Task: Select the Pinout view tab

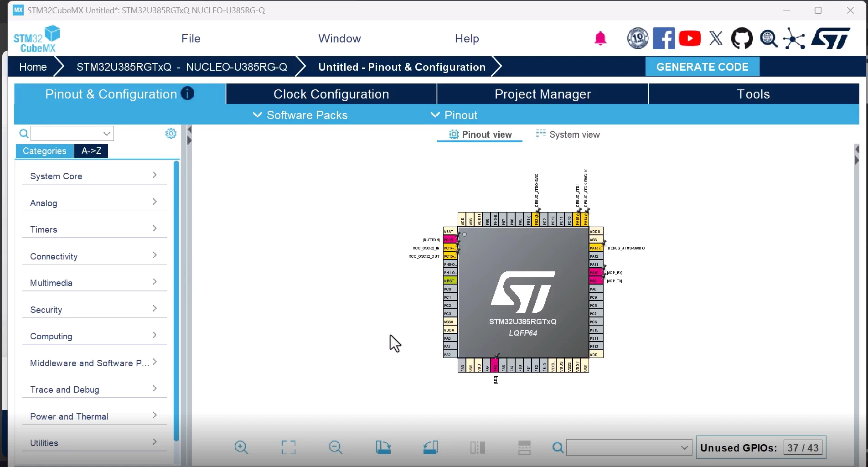Action: [480, 135]
